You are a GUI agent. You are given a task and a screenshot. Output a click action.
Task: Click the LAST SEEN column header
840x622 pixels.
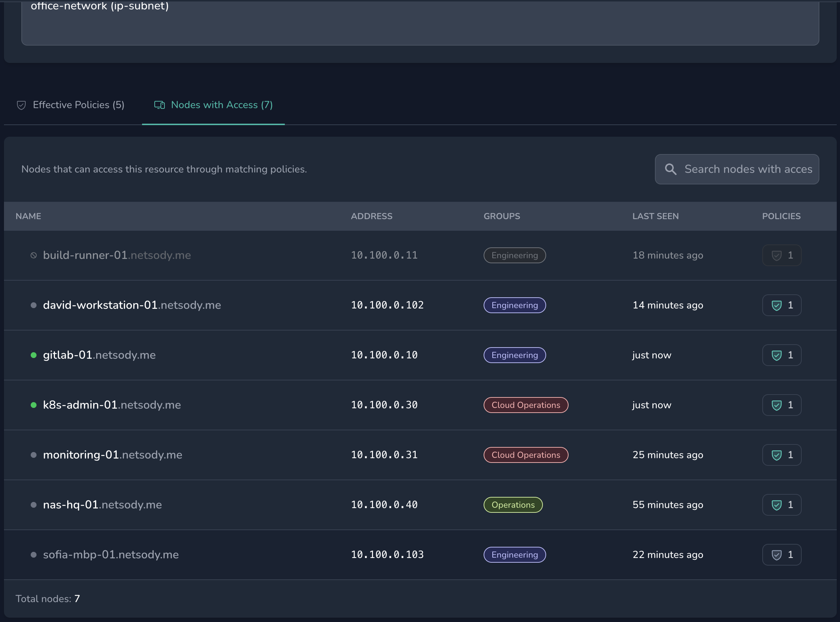click(655, 216)
